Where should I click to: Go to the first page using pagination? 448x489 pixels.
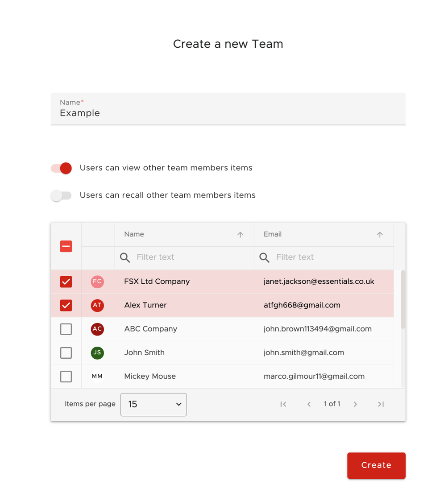click(283, 404)
